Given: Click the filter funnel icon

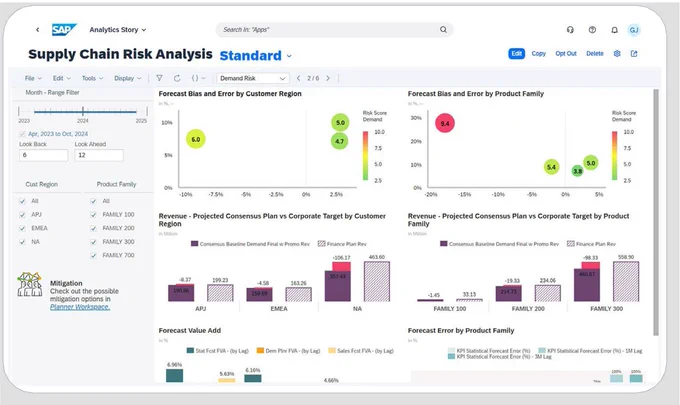Looking at the screenshot, I should pos(160,78).
